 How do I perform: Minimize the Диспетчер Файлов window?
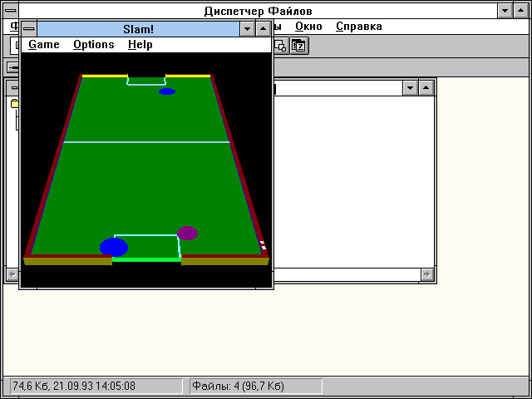tap(505, 11)
